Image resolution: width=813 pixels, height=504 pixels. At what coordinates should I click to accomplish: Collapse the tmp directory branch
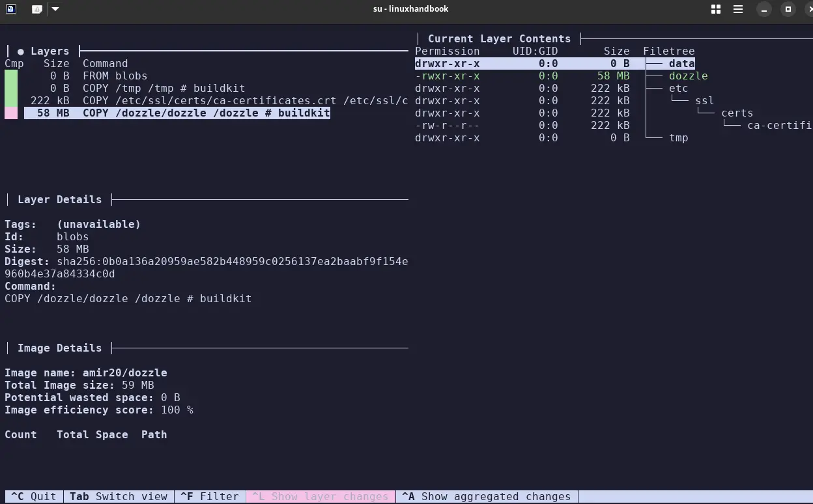678,137
